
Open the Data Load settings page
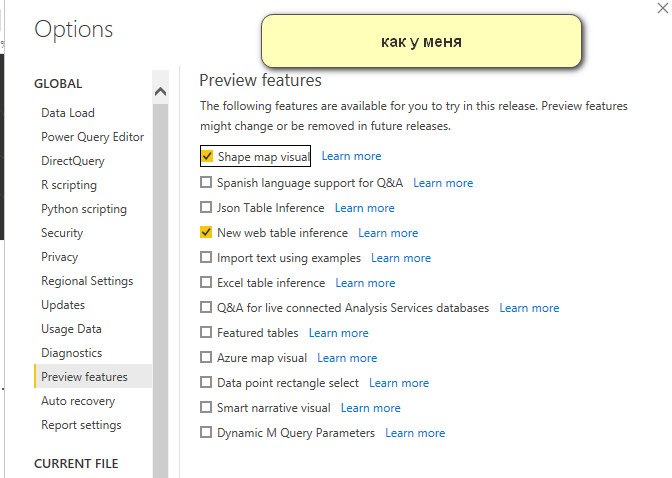(x=68, y=113)
